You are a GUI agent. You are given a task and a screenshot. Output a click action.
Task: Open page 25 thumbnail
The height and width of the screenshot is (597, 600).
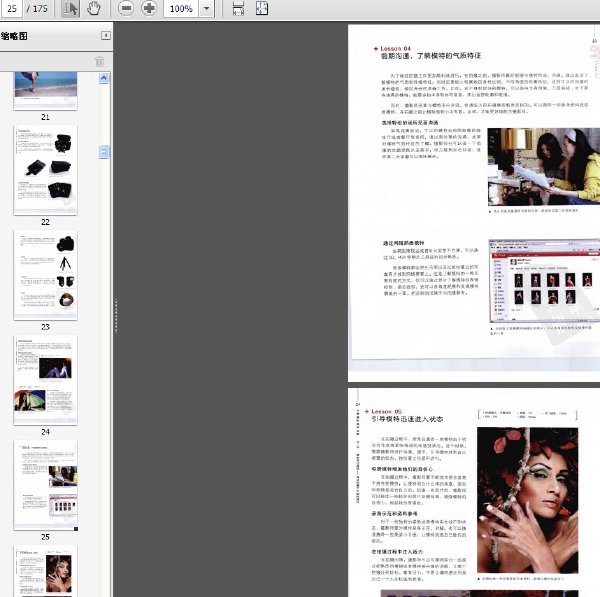tap(46, 485)
